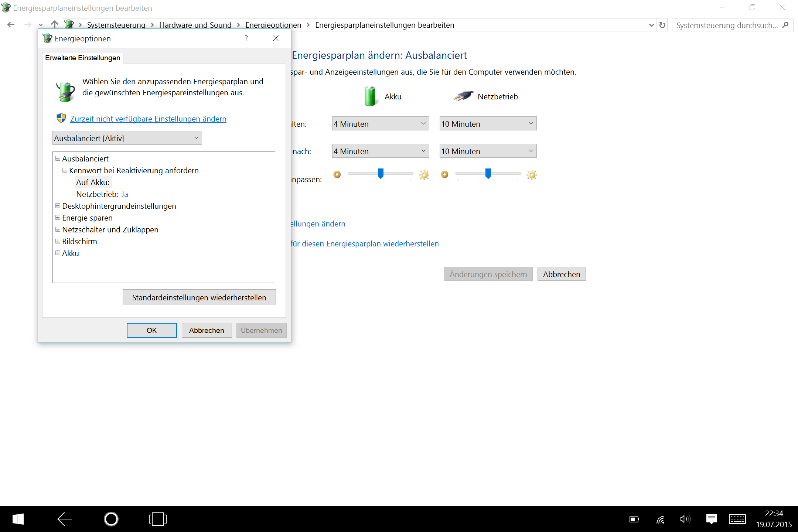
Task: Collapse Kennwort bei Reaktivierung anfordern node
Action: 65,170
